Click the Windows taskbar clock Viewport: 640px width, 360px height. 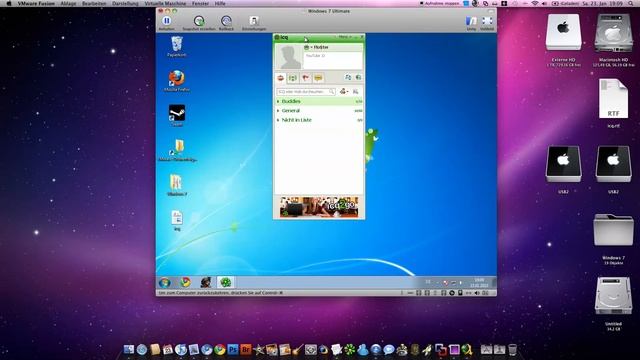tap(479, 282)
